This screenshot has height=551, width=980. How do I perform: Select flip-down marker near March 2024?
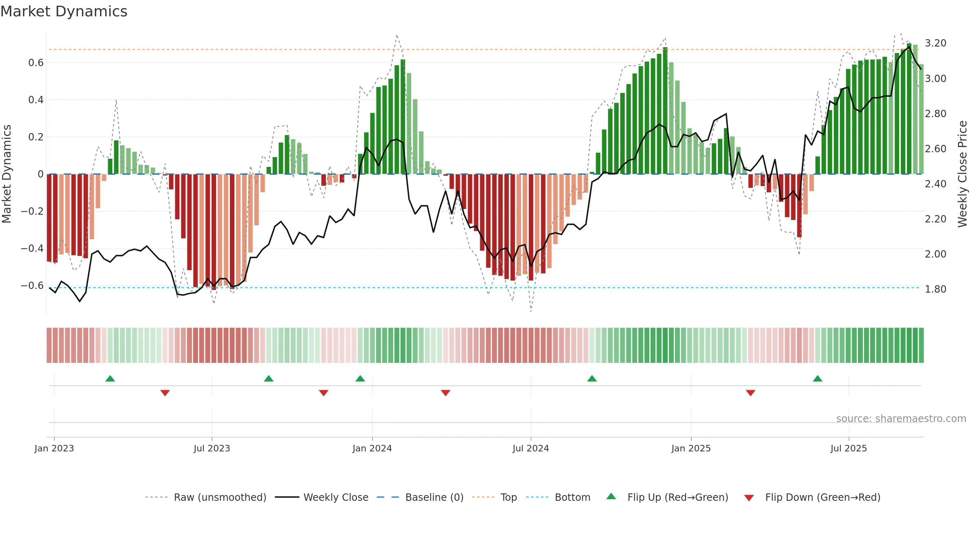[445, 393]
